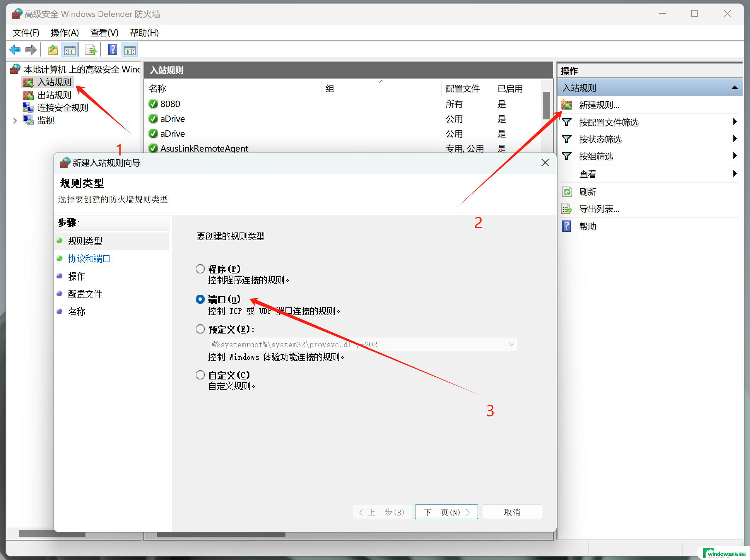Click the filter icon for 按组筛选
The height and width of the screenshot is (560, 750).
tap(567, 156)
